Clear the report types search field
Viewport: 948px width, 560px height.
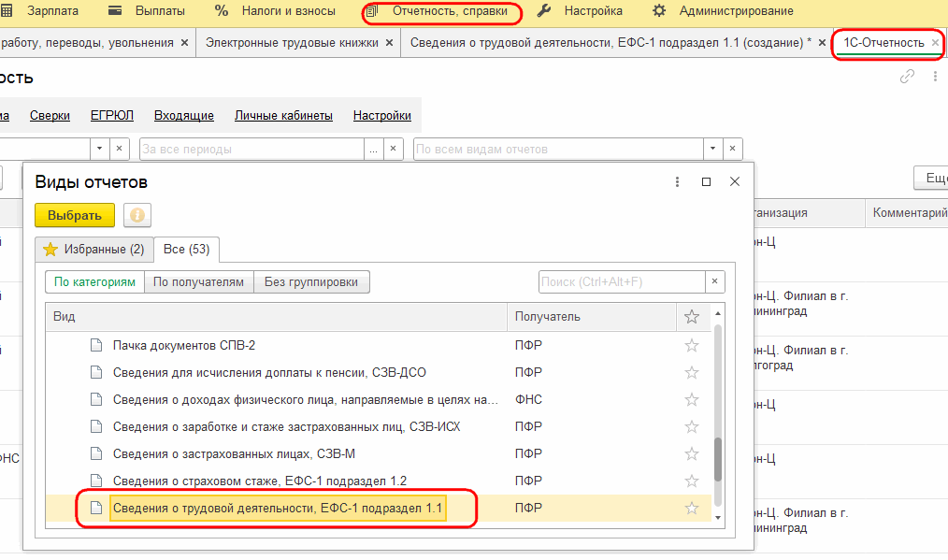[714, 281]
